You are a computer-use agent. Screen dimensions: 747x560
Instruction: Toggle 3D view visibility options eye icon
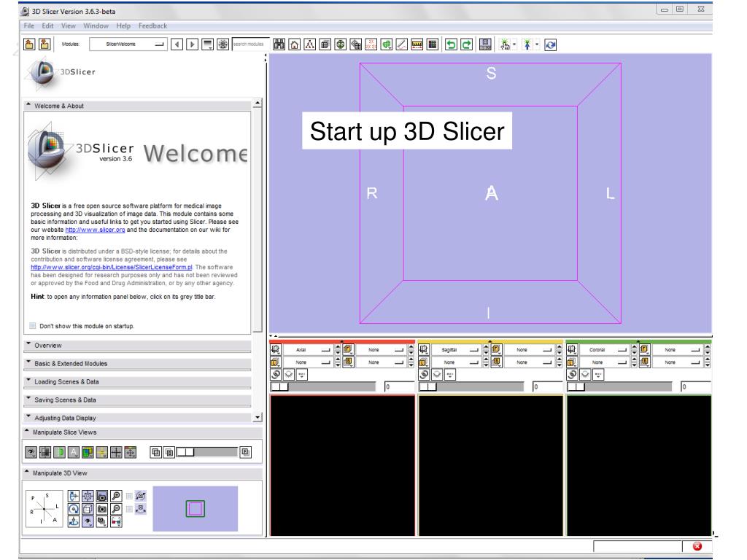click(x=88, y=521)
